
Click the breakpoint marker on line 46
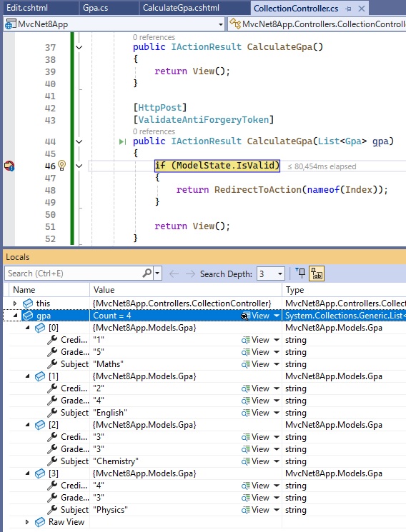[9, 166]
